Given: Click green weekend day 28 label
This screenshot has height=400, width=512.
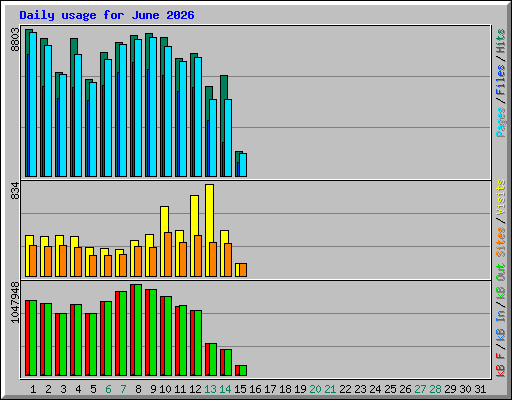Looking at the screenshot, I should coord(435,389).
